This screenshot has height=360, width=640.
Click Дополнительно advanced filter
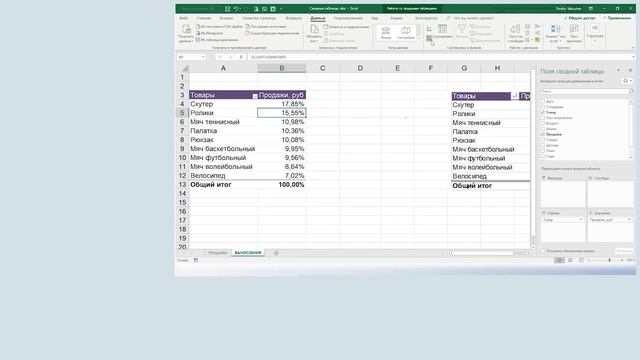tap(485, 40)
